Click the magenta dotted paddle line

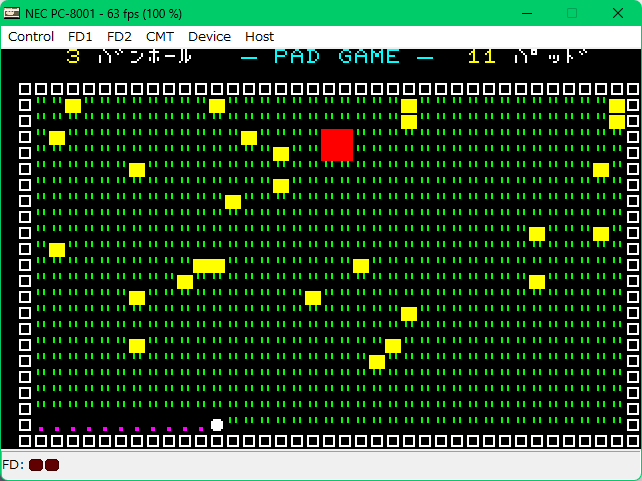coord(120,429)
